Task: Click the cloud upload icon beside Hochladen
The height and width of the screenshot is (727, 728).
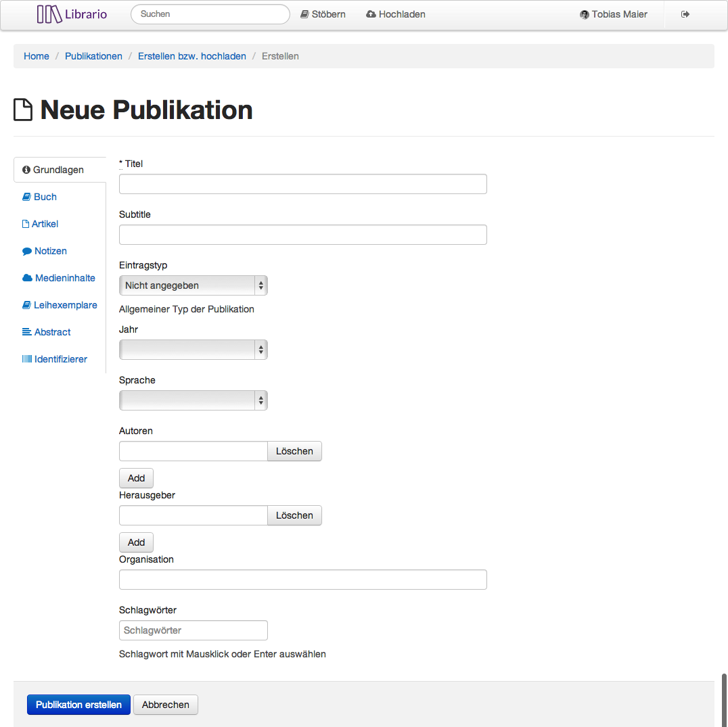Action: tap(371, 14)
